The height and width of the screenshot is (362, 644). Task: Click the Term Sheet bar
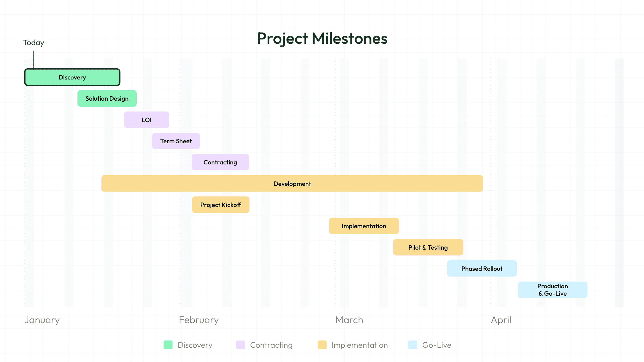[x=176, y=141]
